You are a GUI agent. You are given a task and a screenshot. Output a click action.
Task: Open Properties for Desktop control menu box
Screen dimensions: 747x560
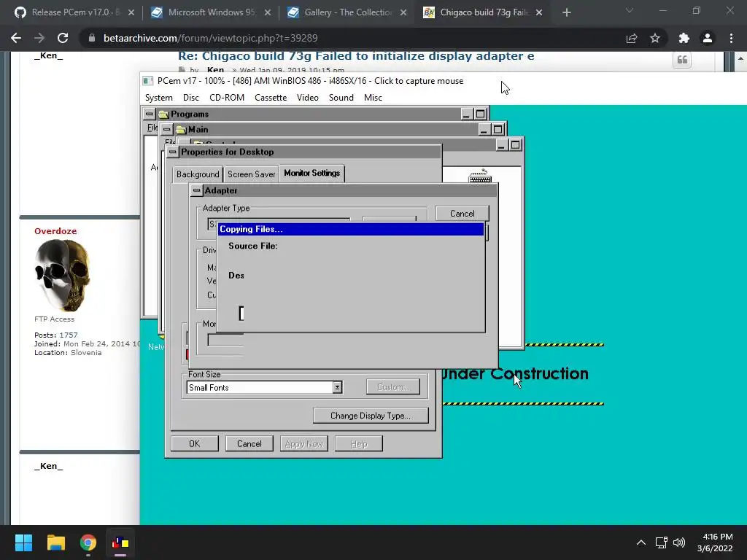[172, 152]
